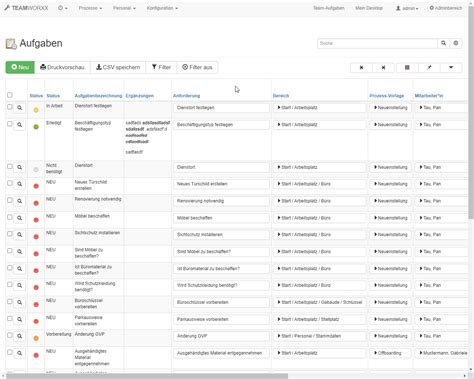Open the Personal menu
Viewport: 474px width, 379px height.
124,8
